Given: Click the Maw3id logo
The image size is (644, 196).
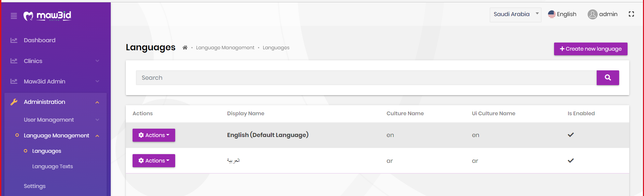Looking at the screenshot, I should (47, 16).
